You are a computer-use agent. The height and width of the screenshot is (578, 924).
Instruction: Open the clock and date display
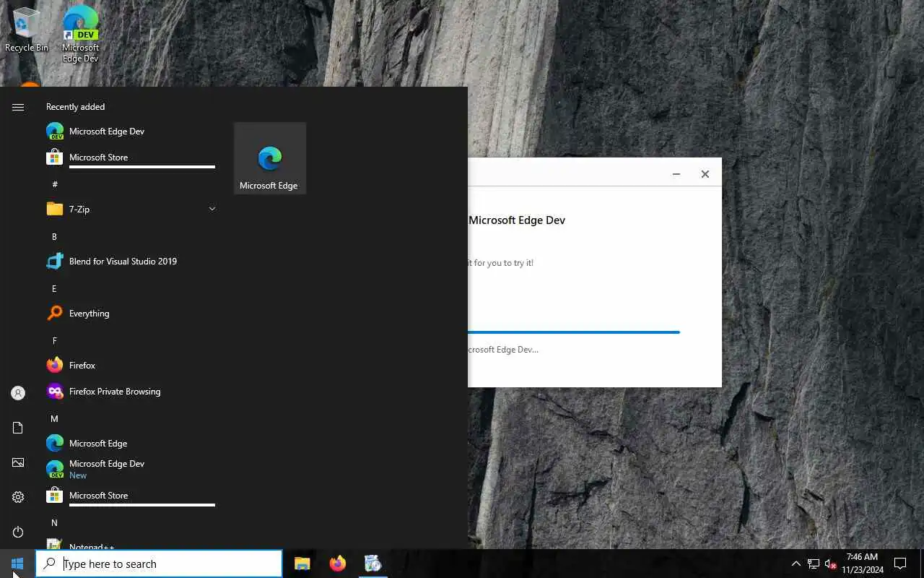point(862,564)
